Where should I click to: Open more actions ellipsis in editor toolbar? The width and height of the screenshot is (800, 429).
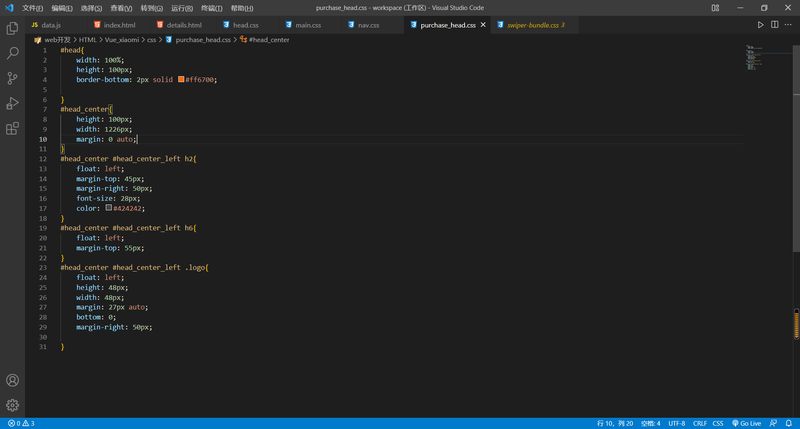[x=788, y=24]
